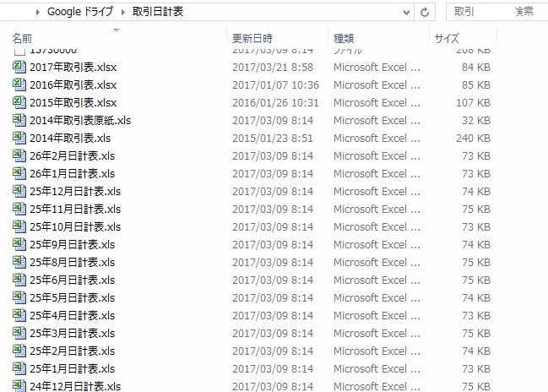Click the size value 84 KB
The image size is (548, 392).
(476, 67)
